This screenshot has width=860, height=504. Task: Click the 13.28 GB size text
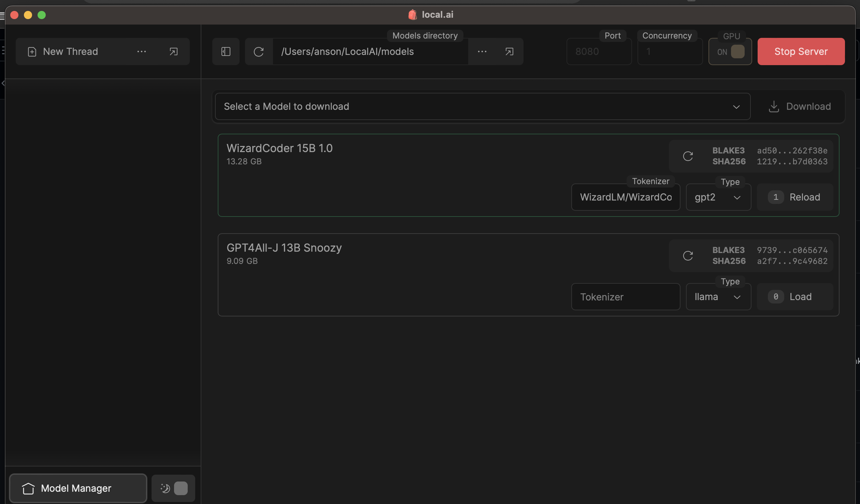tap(244, 162)
